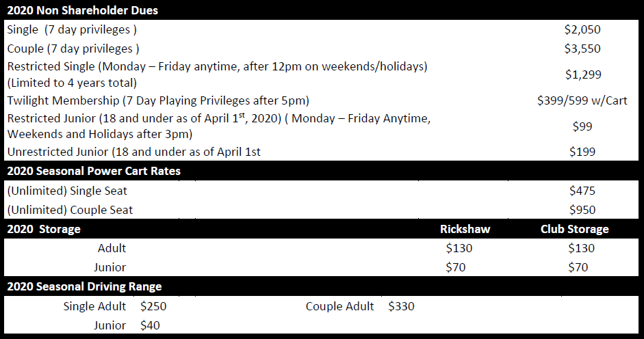The width and height of the screenshot is (644, 339).
Task: Select the Couple 7 day privileges row
Action: [x=73, y=49]
